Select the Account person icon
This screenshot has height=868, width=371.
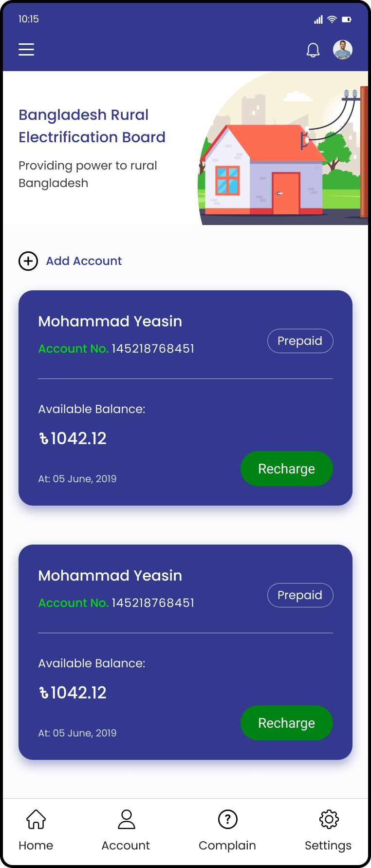(127, 819)
